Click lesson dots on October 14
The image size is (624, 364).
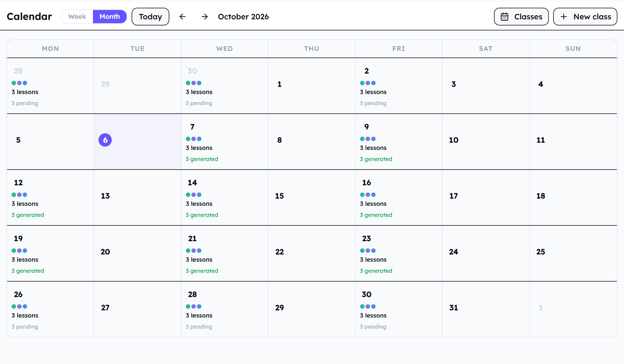pos(194,195)
